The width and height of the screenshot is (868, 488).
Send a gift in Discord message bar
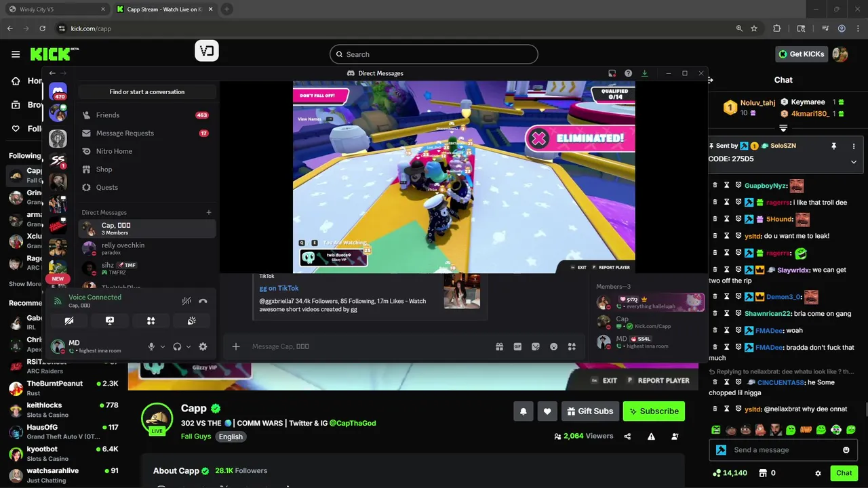[500, 346]
